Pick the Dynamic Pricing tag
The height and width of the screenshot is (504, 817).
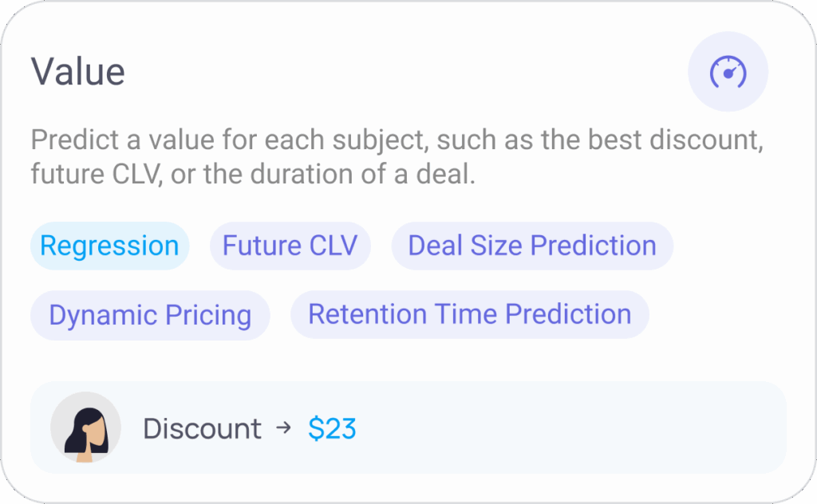pyautogui.click(x=150, y=315)
